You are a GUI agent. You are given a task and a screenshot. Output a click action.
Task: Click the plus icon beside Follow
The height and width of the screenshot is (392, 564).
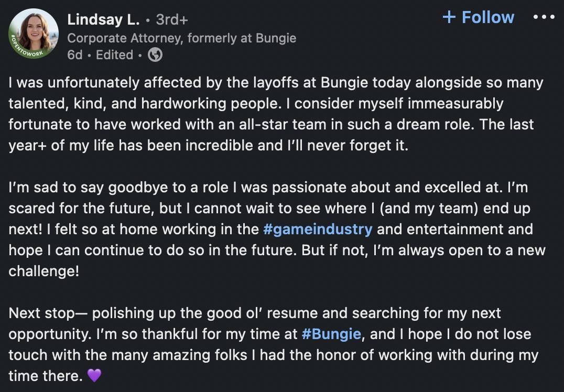(x=449, y=17)
